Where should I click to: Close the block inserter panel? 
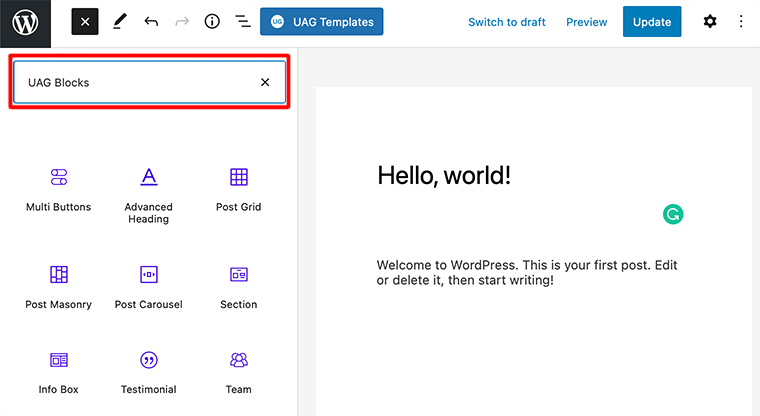85,22
